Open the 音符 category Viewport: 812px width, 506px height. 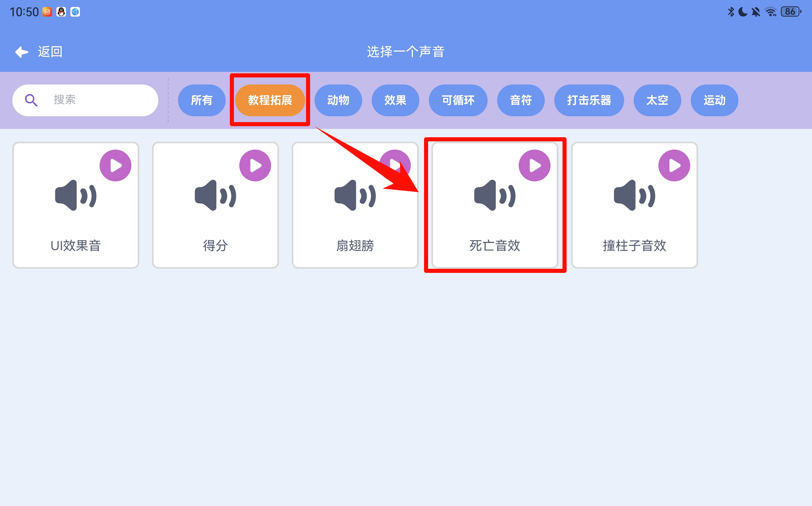coord(521,100)
